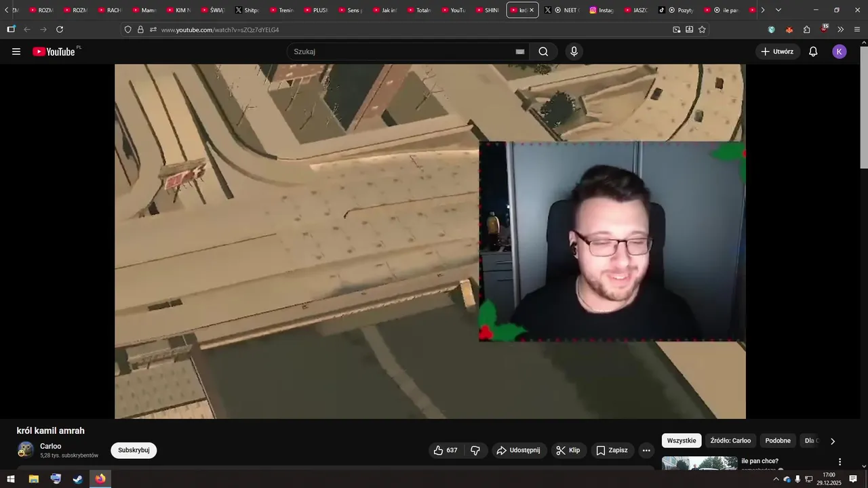Select the Wszystkie filter chip
The width and height of the screenshot is (868, 488).
click(682, 441)
